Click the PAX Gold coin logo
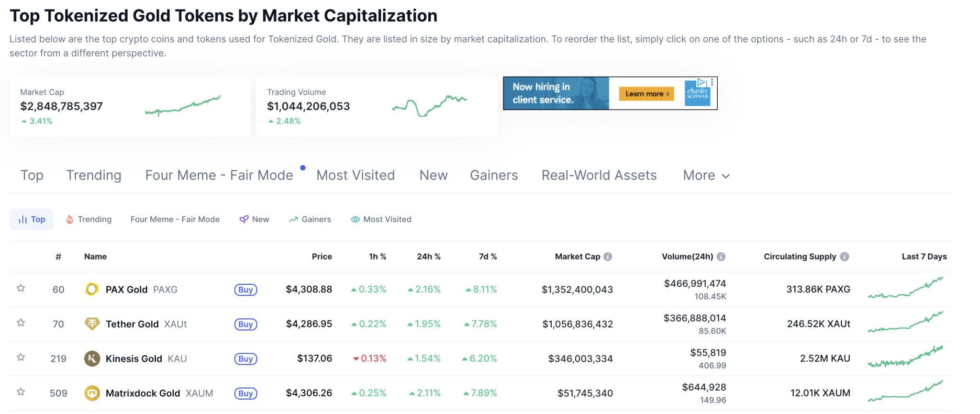The width and height of the screenshot is (980, 414). click(x=91, y=290)
